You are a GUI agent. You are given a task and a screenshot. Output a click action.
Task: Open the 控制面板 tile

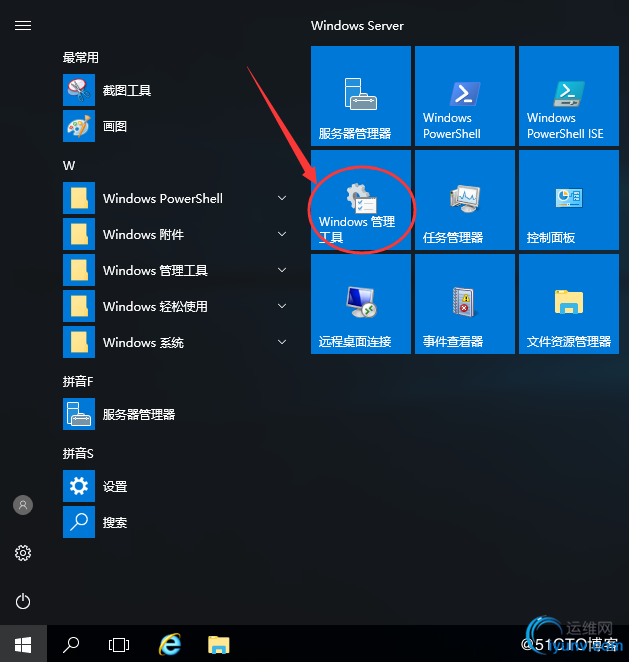click(569, 200)
